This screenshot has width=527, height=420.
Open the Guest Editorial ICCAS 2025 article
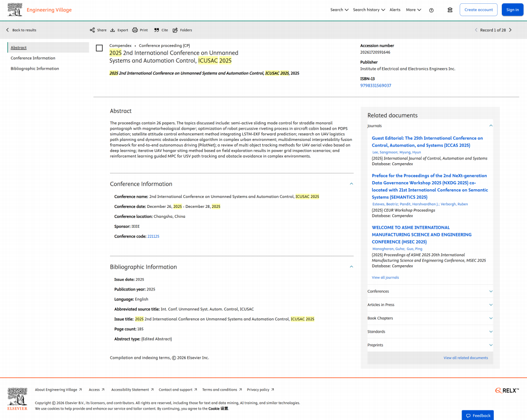pos(427,141)
